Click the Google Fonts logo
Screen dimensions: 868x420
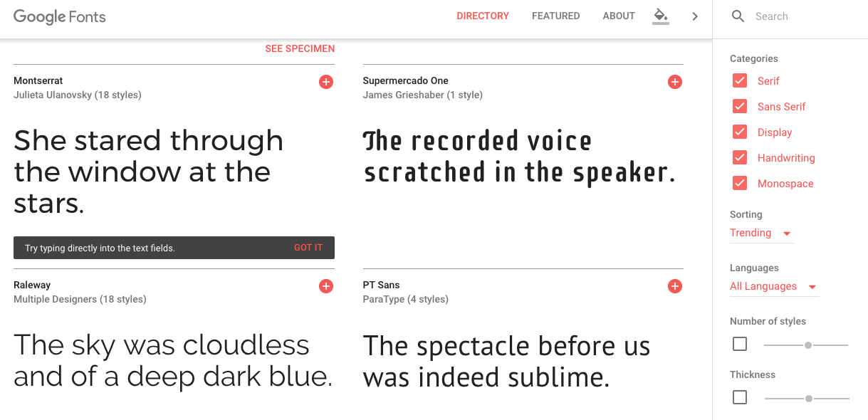tap(60, 17)
